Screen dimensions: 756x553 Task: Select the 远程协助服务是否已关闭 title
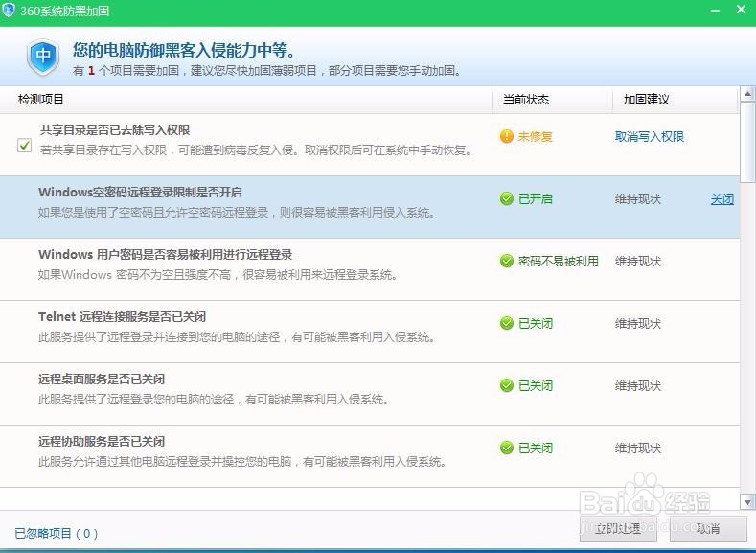[x=102, y=441]
